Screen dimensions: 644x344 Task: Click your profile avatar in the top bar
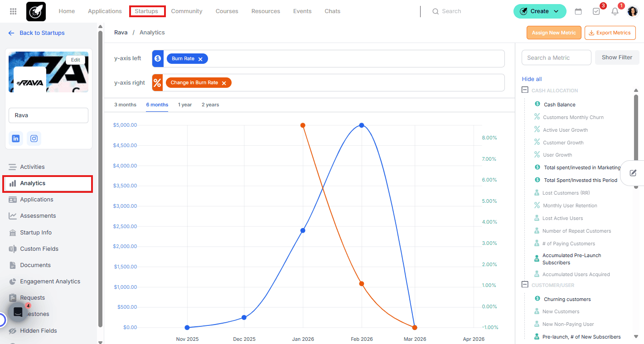coord(633,11)
